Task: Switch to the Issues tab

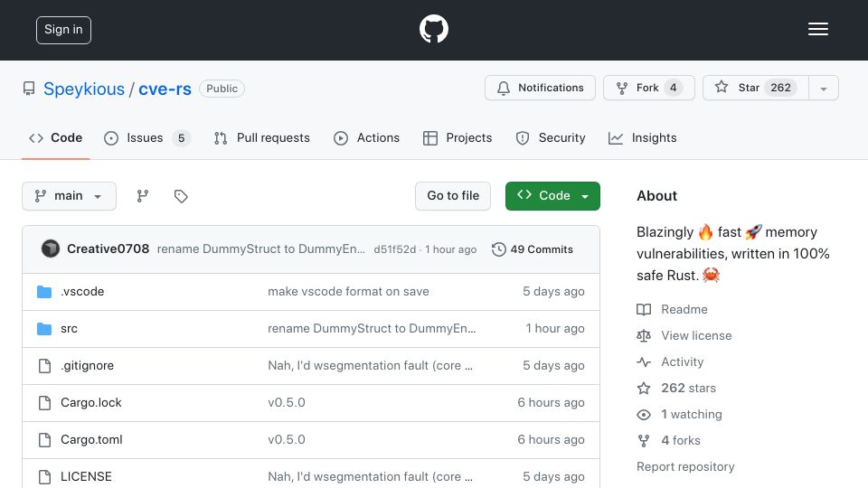Action: tap(146, 137)
